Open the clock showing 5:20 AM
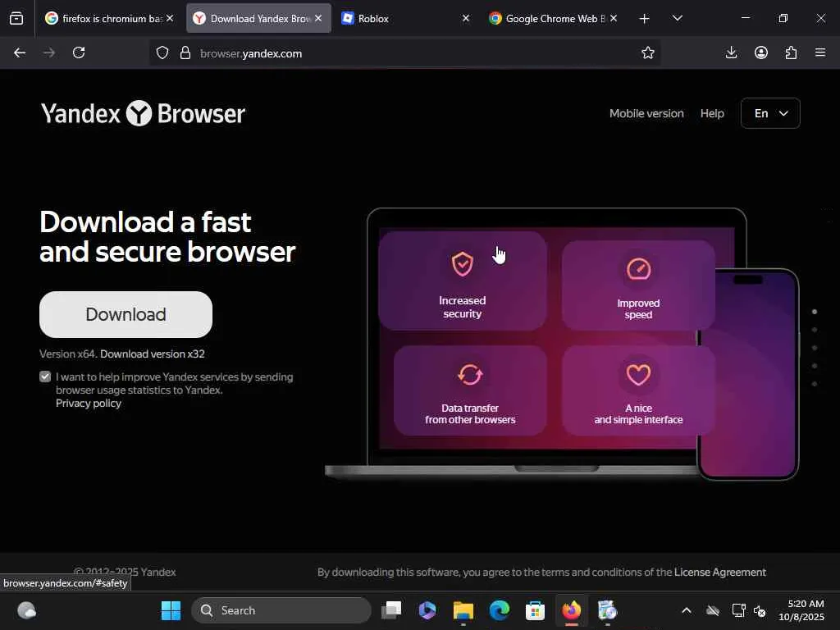This screenshot has width=840, height=630. (801, 610)
